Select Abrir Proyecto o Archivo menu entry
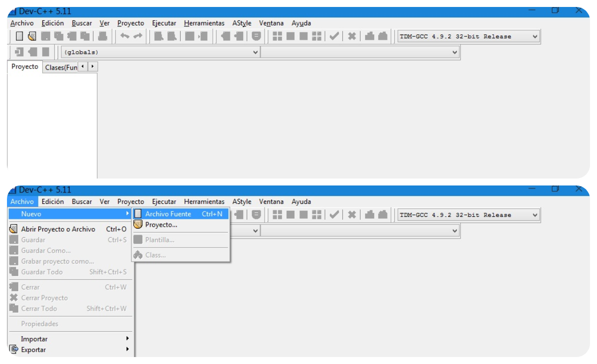Screen dimensions: 597x364 tap(71, 229)
